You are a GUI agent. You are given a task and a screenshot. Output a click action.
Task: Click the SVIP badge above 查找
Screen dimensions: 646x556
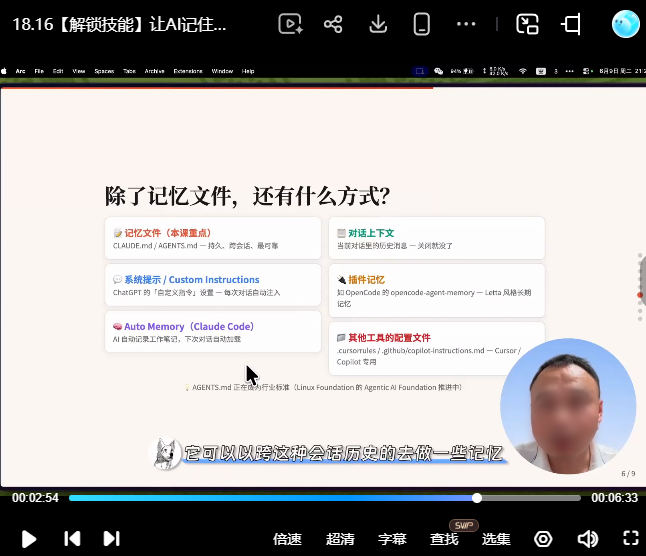pos(463,526)
